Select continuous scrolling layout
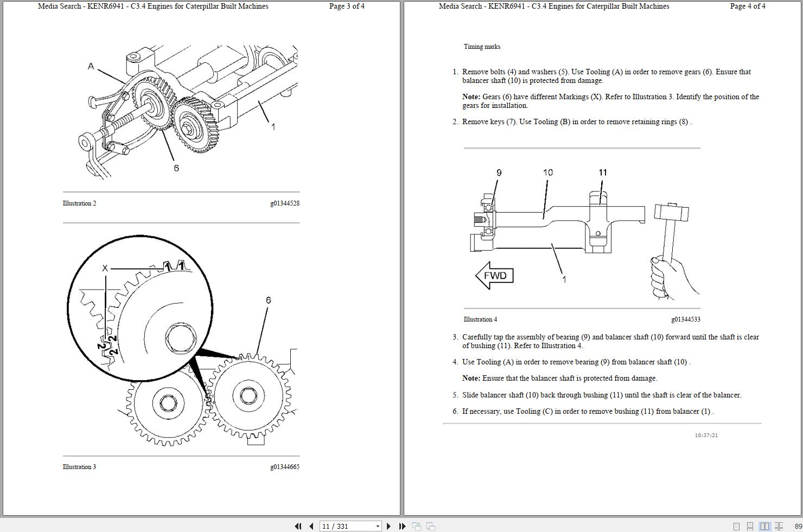Image resolution: width=803 pixels, height=532 pixels. pos(750,526)
